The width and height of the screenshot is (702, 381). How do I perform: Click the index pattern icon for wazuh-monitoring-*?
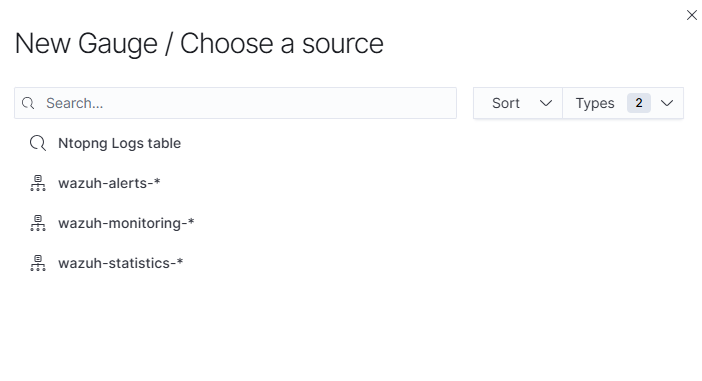[38, 223]
